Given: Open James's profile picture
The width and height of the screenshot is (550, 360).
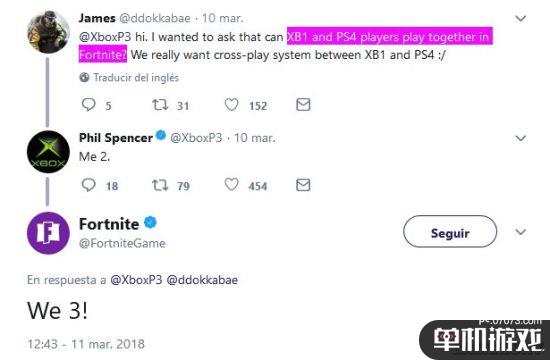Looking at the screenshot, I should point(48,32).
